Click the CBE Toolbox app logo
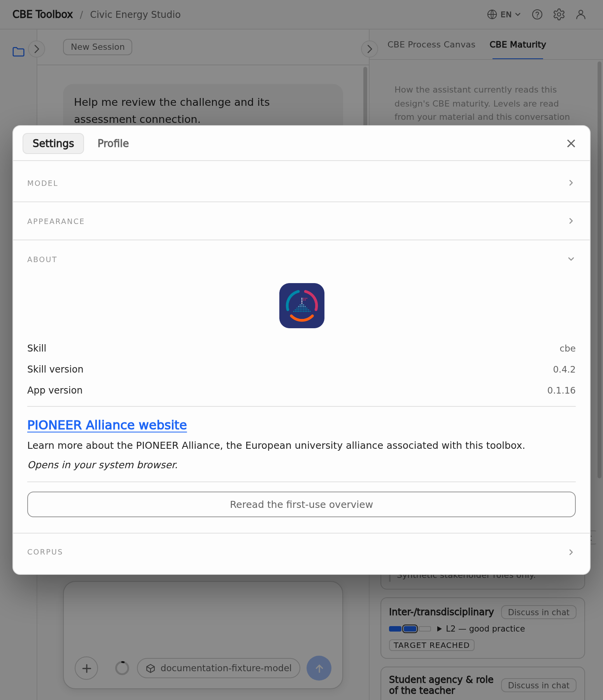Screen dimensions: 603x700 [302, 306]
